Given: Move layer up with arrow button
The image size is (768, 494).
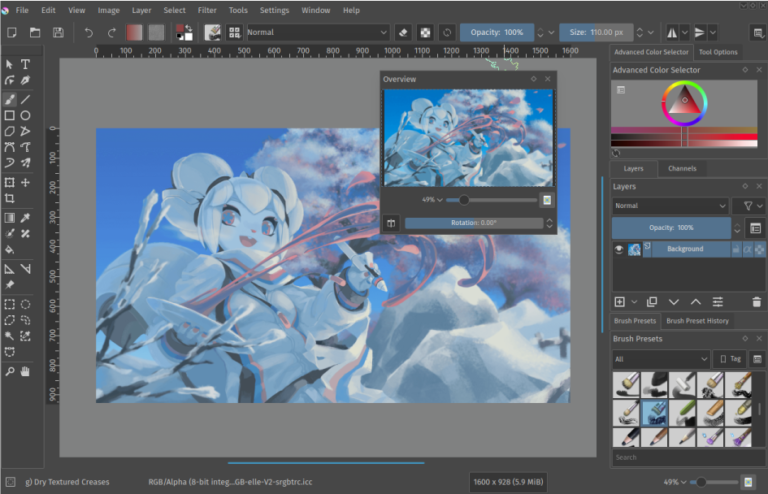Looking at the screenshot, I should (696, 302).
